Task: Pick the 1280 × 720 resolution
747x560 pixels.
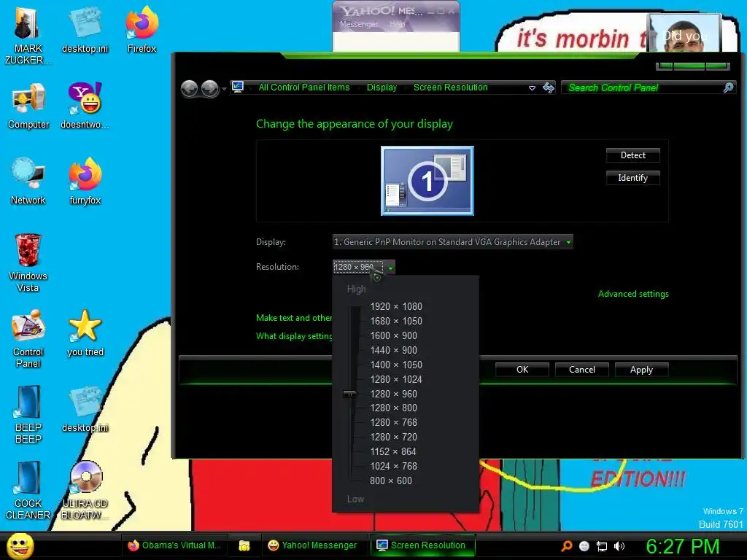Action: click(x=393, y=437)
